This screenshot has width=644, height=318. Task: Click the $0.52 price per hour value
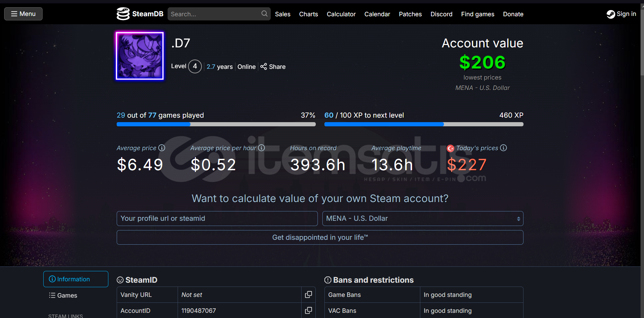[x=213, y=165]
